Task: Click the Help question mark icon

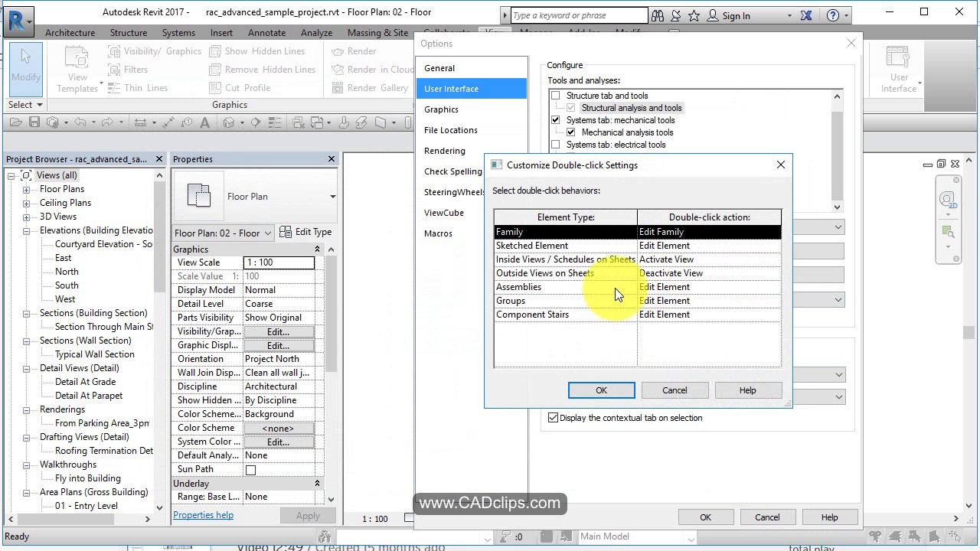Action: [x=833, y=15]
